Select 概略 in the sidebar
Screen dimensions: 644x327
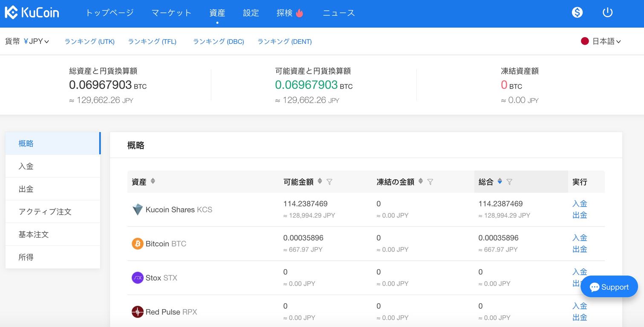(53, 143)
